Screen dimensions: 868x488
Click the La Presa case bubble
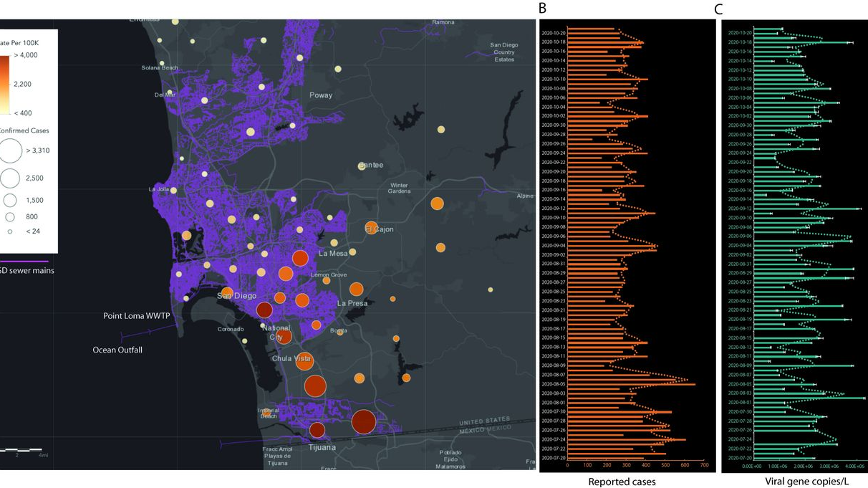[356, 290]
